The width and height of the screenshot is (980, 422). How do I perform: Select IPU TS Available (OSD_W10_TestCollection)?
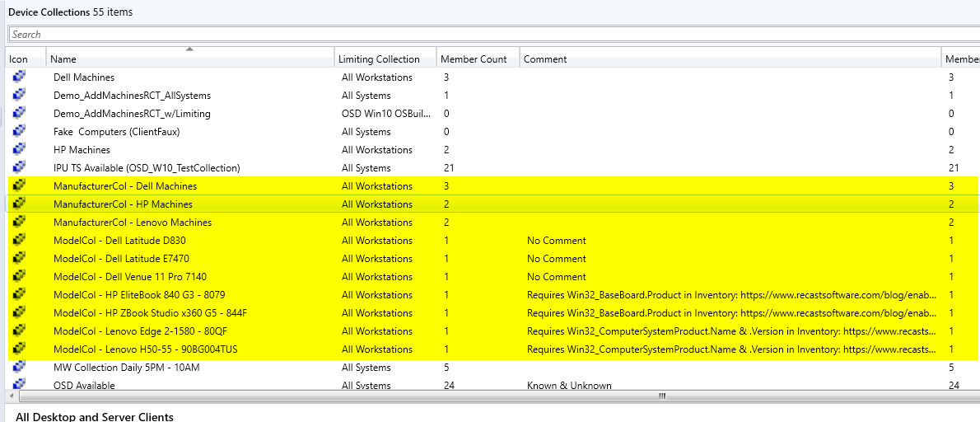(x=147, y=168)
